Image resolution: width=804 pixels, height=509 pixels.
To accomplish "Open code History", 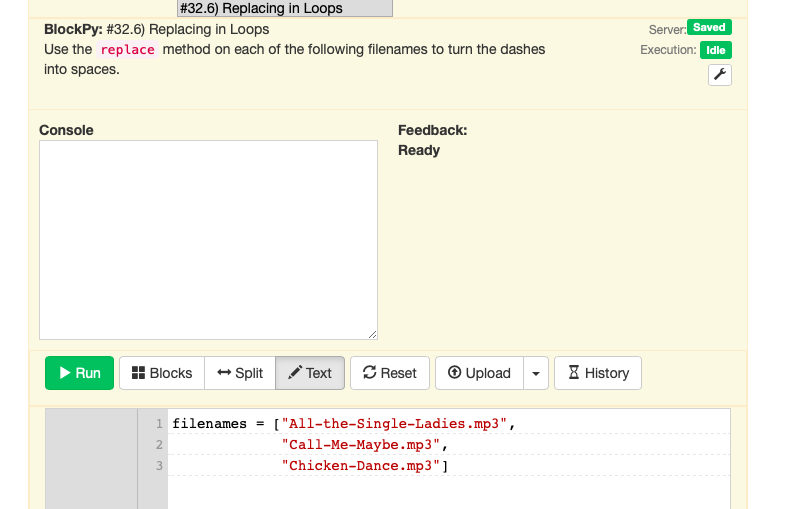I will pos(598,373).
